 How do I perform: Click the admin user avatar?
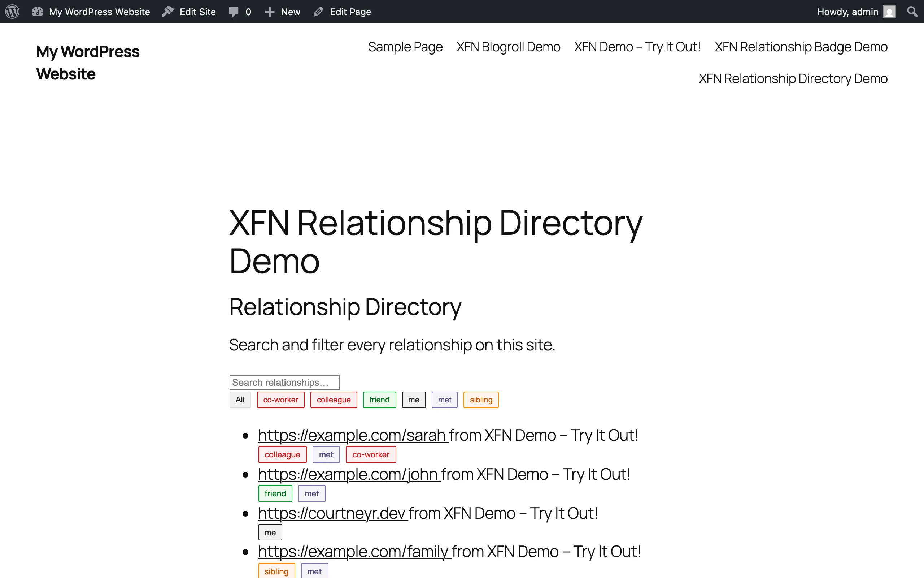[889, 12]
